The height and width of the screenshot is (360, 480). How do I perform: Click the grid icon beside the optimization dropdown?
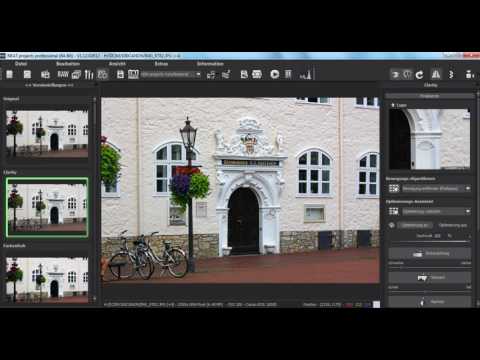click(x=394, y=211)
